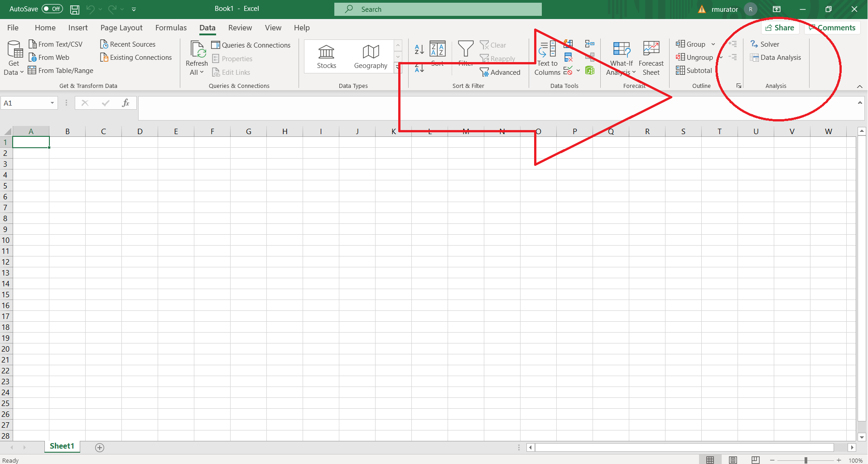Open Flash Fill in Data Tools
The width and height of the screenshot is (868, 464).
coord(568,43)
